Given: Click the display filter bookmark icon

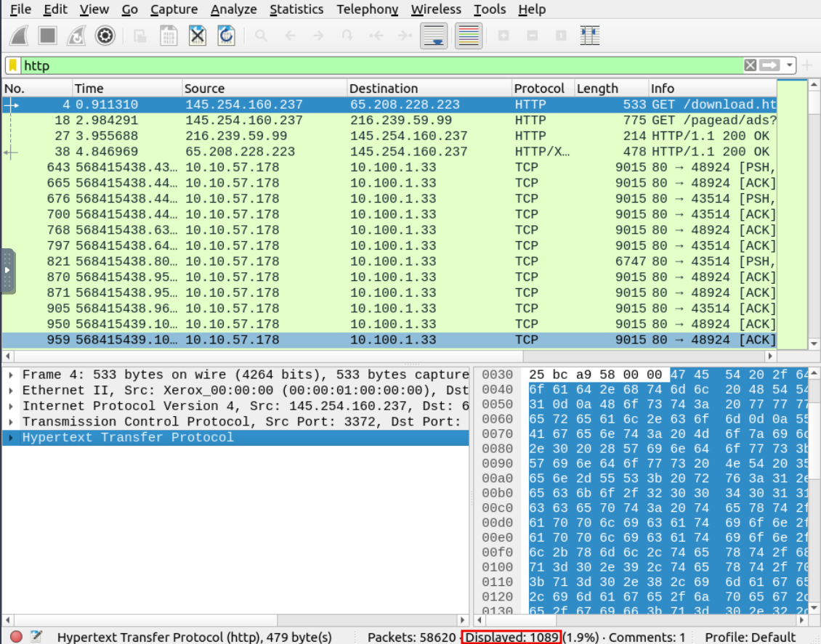Looking at the screenshot, I should pyautogui.click(x=13, y=66).
